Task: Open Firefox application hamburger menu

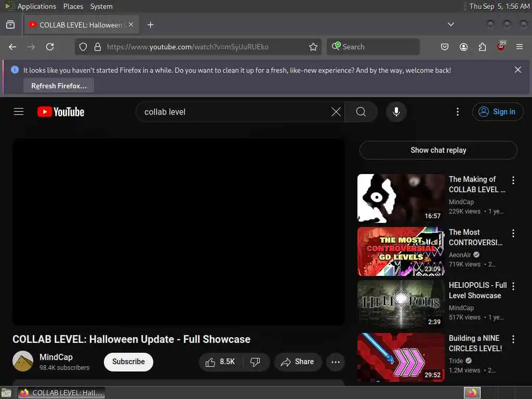Action: (x=520, y=47)
